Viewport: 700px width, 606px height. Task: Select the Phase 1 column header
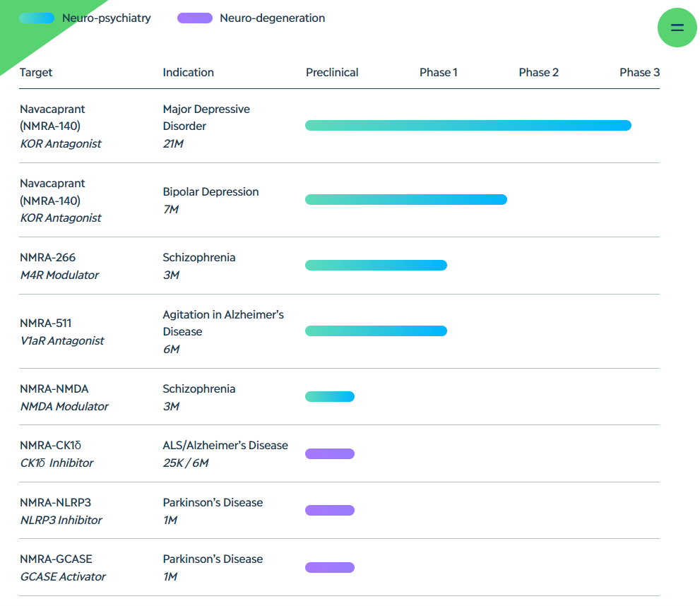438,73
